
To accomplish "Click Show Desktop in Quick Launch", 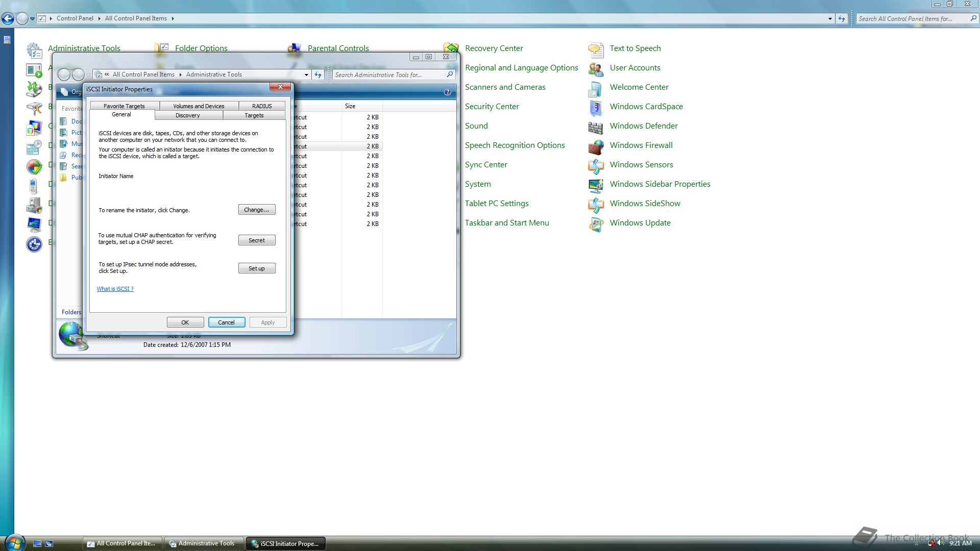I will (x=37, y=543).
